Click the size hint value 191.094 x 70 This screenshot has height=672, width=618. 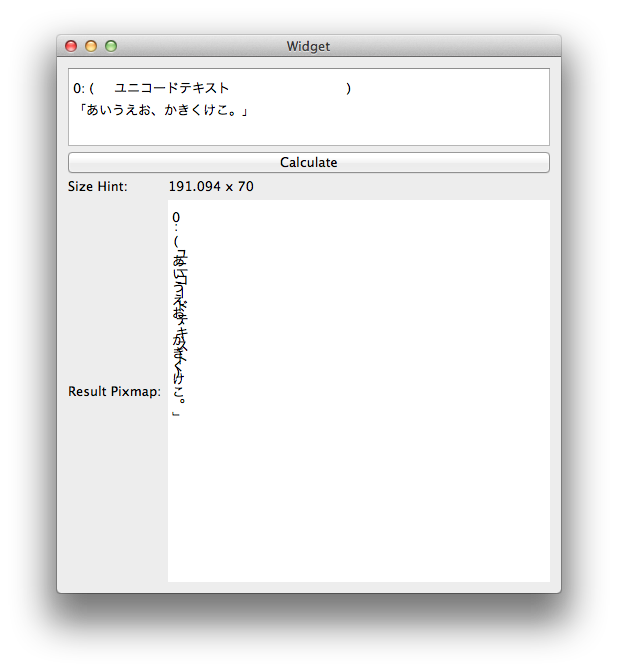coord(211,187)
